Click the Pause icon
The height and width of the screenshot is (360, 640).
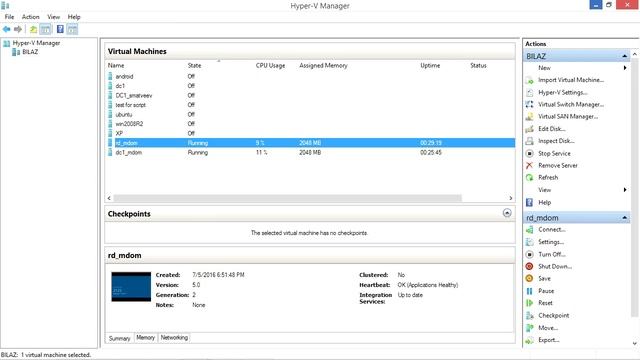pos(529,291)
